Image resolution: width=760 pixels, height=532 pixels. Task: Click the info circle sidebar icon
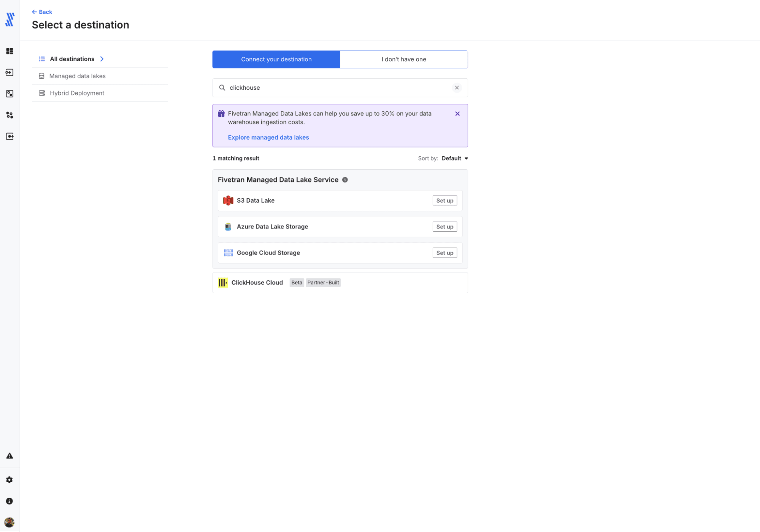click(x=10, y=501)
